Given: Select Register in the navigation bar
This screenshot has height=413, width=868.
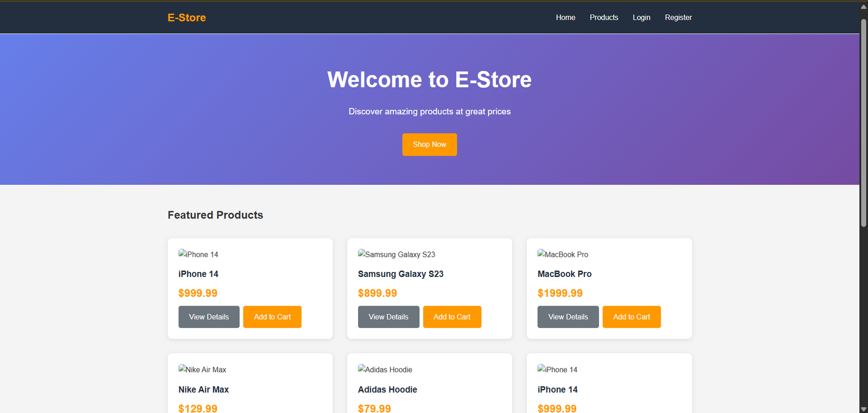Looking at the screenshot, I should [678, 17].
